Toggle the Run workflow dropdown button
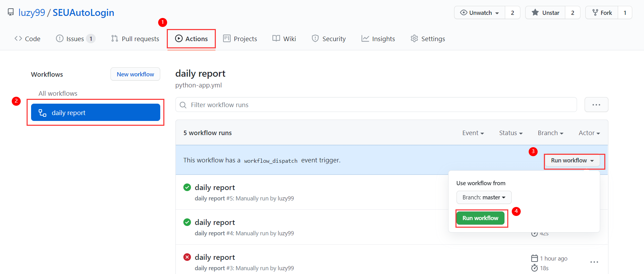 572,161
